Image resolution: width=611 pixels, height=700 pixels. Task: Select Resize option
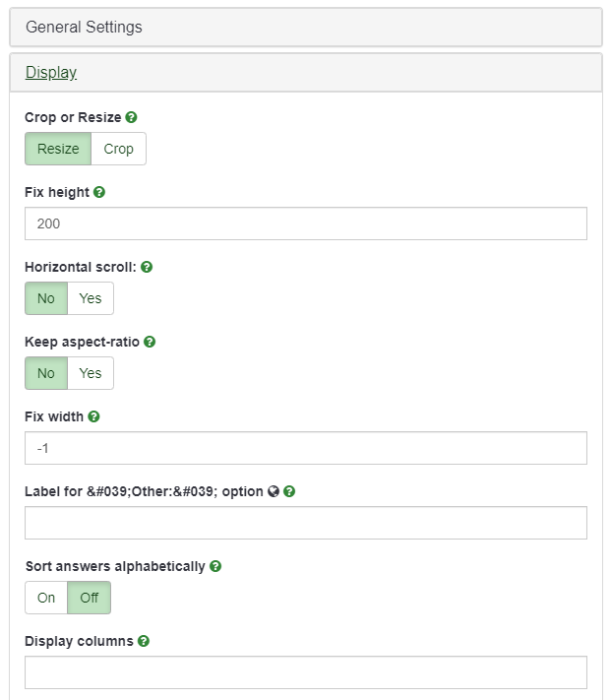click(x=58, y=149)
